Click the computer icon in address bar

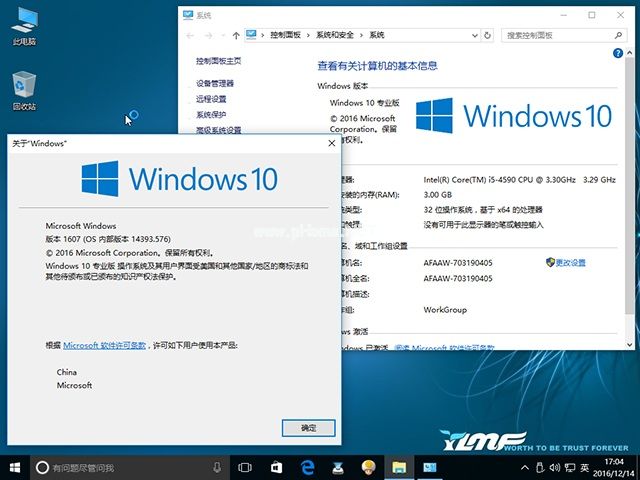coord(251,35)
